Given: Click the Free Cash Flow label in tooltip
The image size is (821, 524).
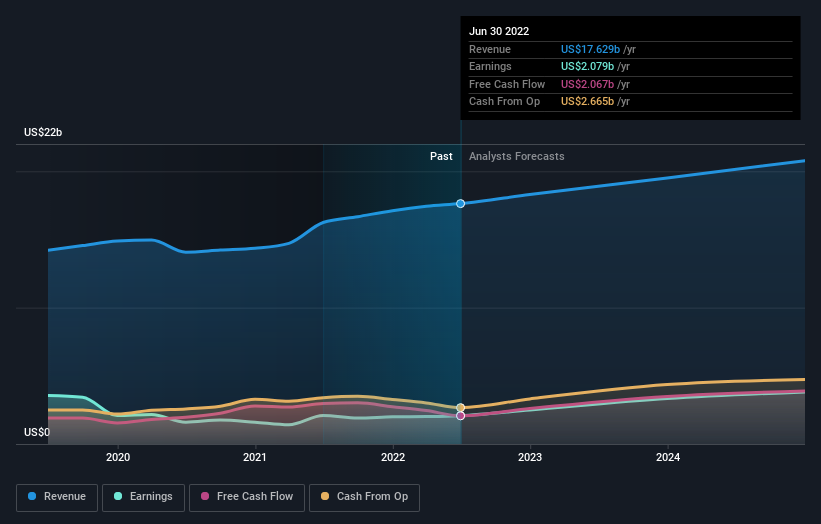Looking at the screenshot, I should pos(507,84).
